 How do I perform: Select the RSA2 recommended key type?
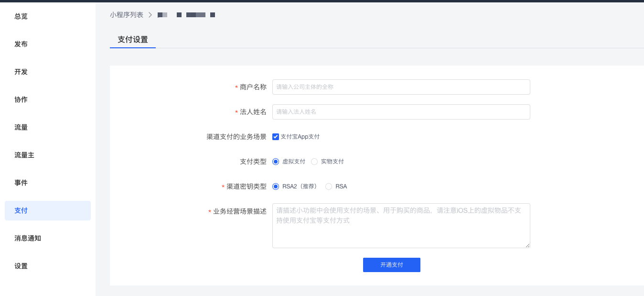click(x=275, y=186)
